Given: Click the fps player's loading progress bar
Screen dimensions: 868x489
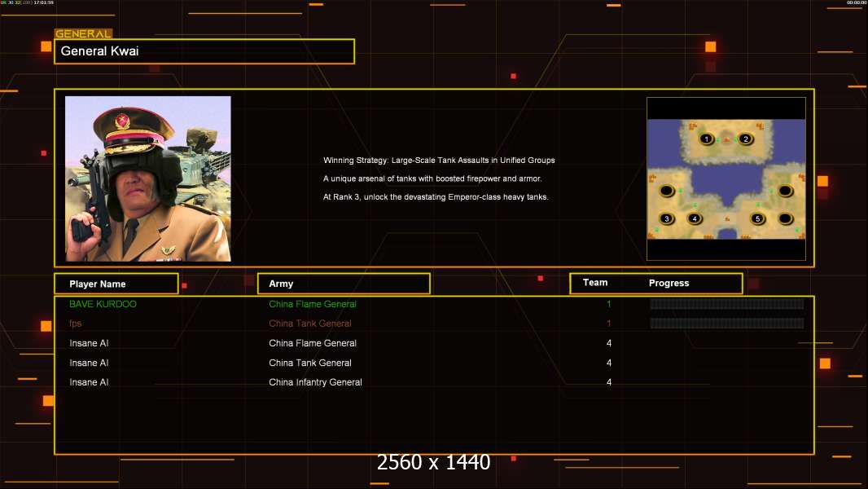Looking at the screenshot, I should pos(727,323).
